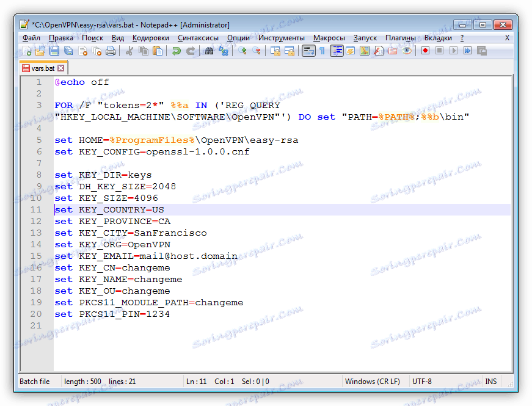Zoom out using the toolbar icon

pyautogui.click(x=257, y=51)
